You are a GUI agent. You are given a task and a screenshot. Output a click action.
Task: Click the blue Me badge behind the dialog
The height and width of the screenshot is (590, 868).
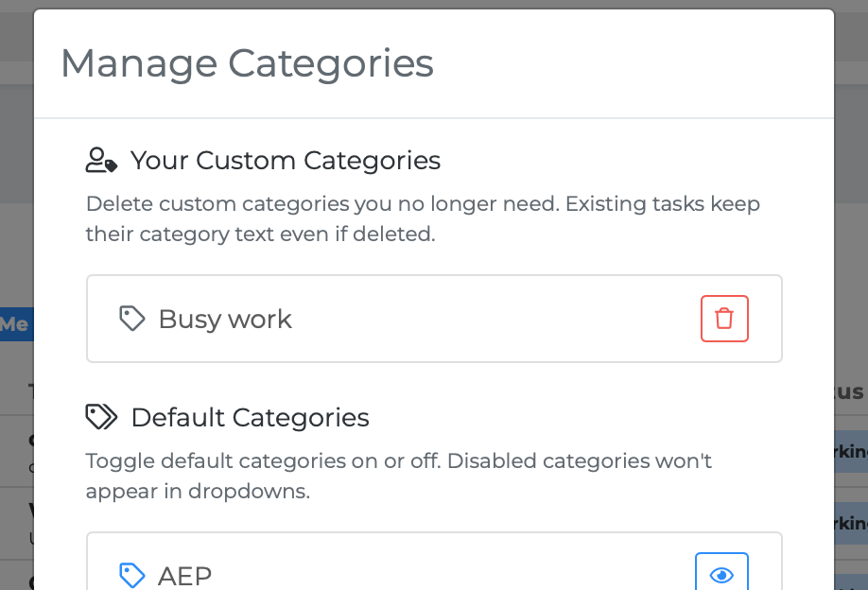(15, 324)
